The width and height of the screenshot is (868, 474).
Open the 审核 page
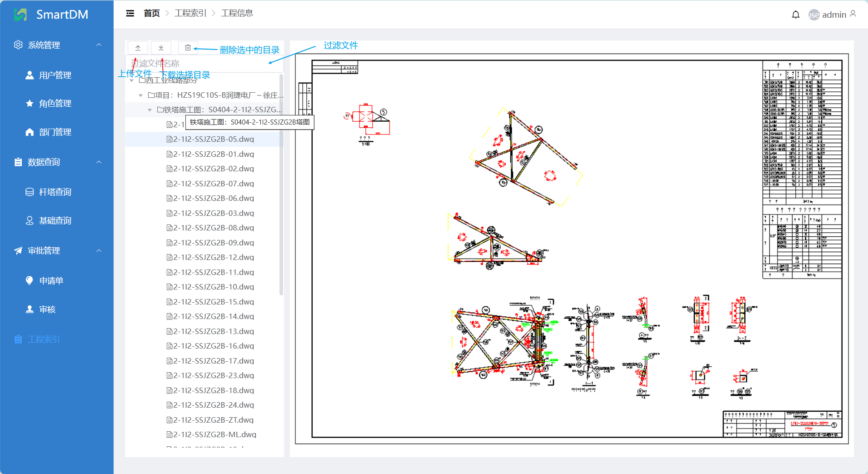[x=57, y=309]
